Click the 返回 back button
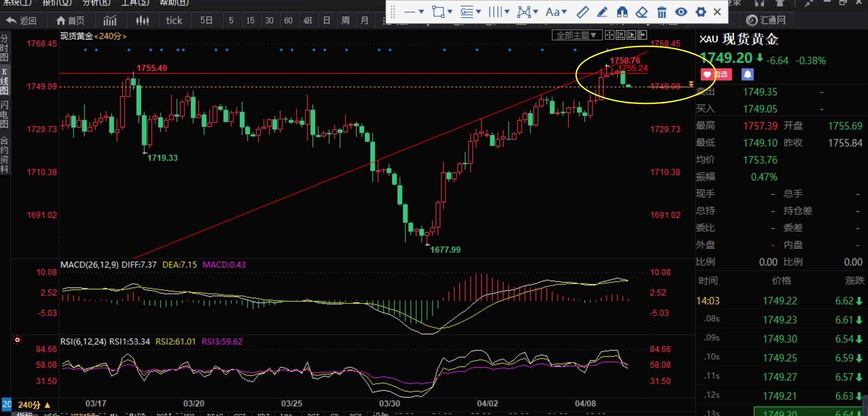Viewport: 868px width, 416px height. [21, 20]
